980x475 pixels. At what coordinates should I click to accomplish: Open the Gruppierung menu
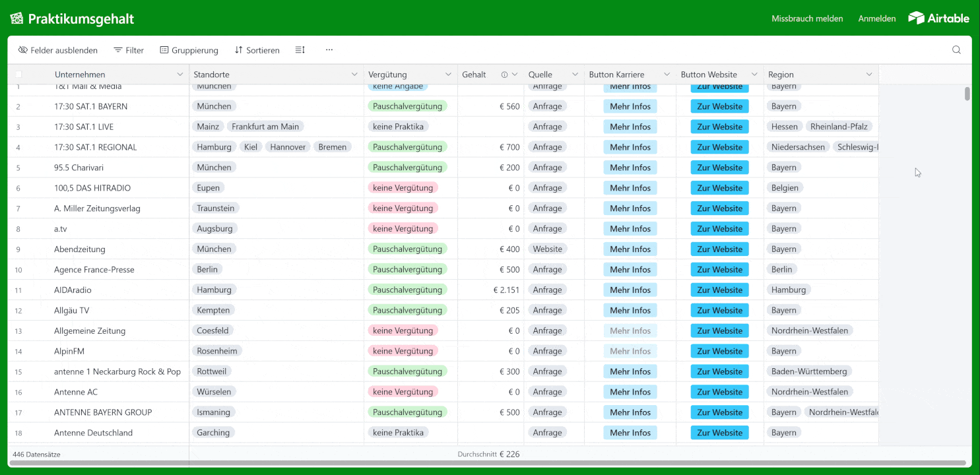[189, 50]
